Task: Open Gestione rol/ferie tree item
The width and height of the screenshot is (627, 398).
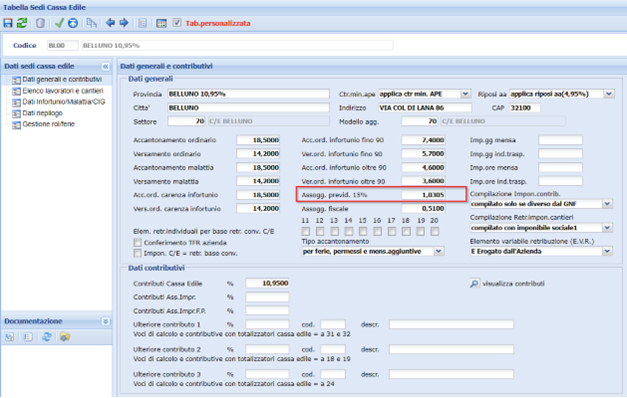Action: coord(48,124)
